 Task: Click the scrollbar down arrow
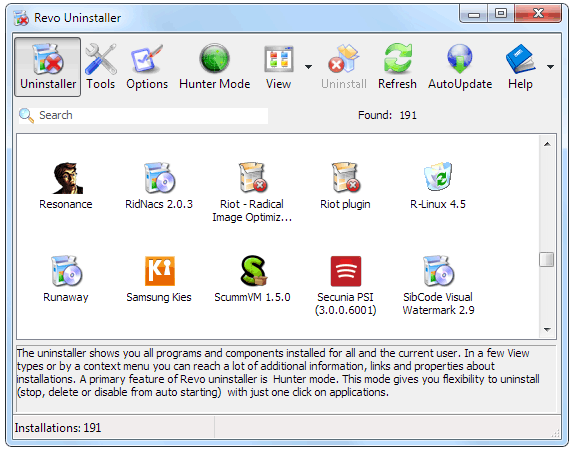point(547,329)
